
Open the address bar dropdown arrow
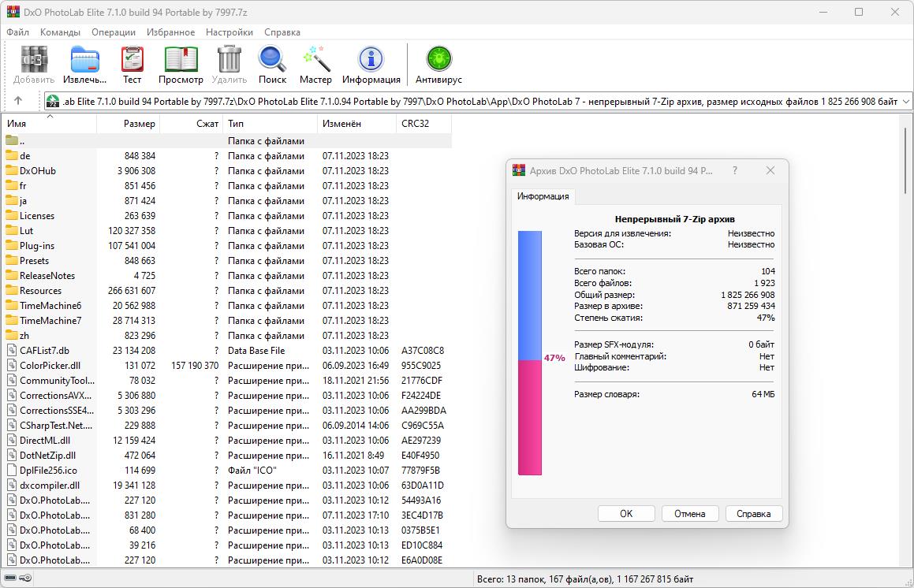(905, 101)
